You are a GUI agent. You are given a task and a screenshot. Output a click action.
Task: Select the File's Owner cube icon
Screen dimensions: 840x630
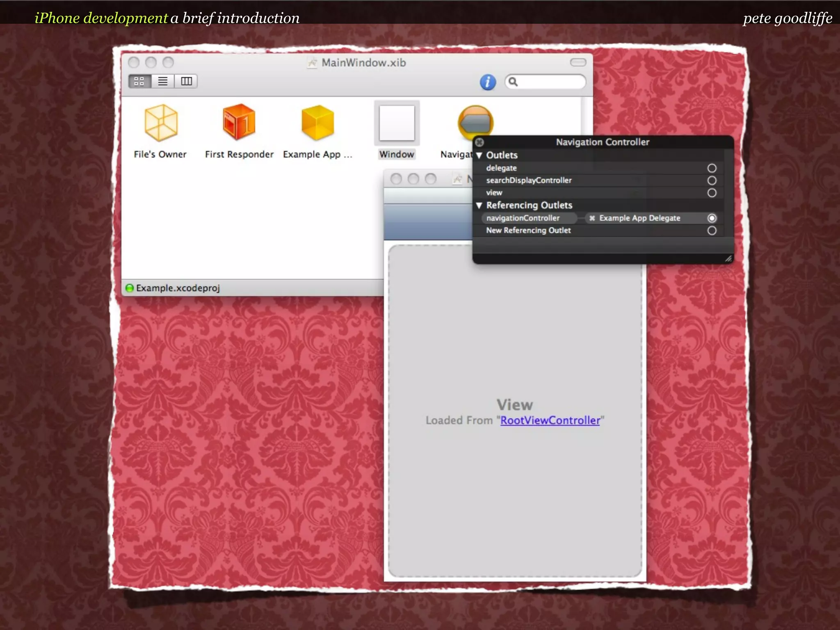161,123
